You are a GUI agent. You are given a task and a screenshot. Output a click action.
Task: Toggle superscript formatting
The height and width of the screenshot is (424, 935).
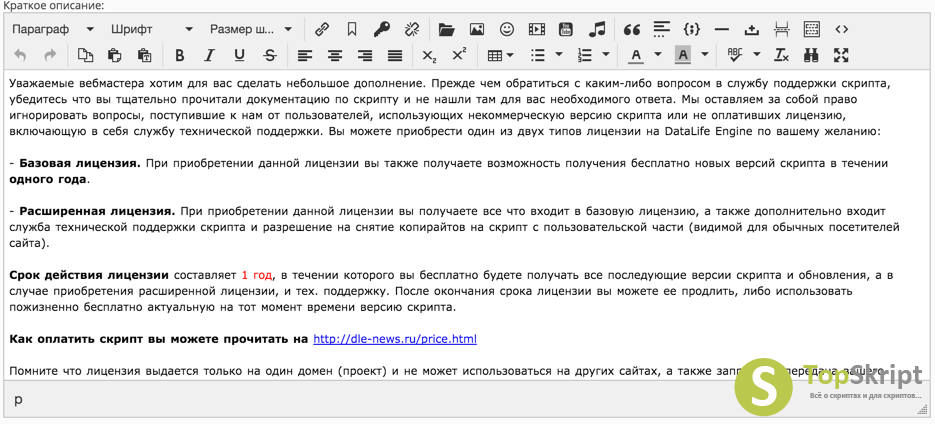(x=459, y=55)
